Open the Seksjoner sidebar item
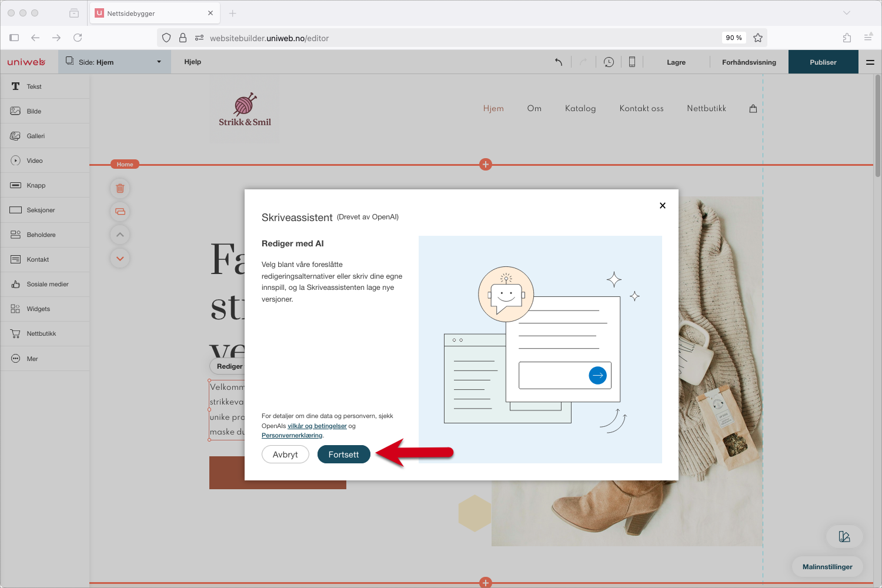Screen dimensions: 882x588 (x=45, y=210)
